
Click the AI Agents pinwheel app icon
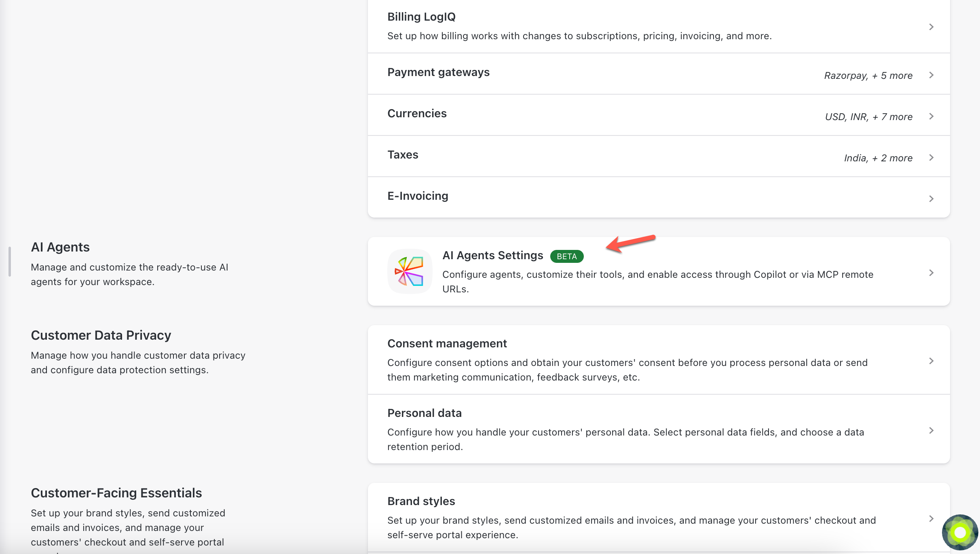pos(410,271)
